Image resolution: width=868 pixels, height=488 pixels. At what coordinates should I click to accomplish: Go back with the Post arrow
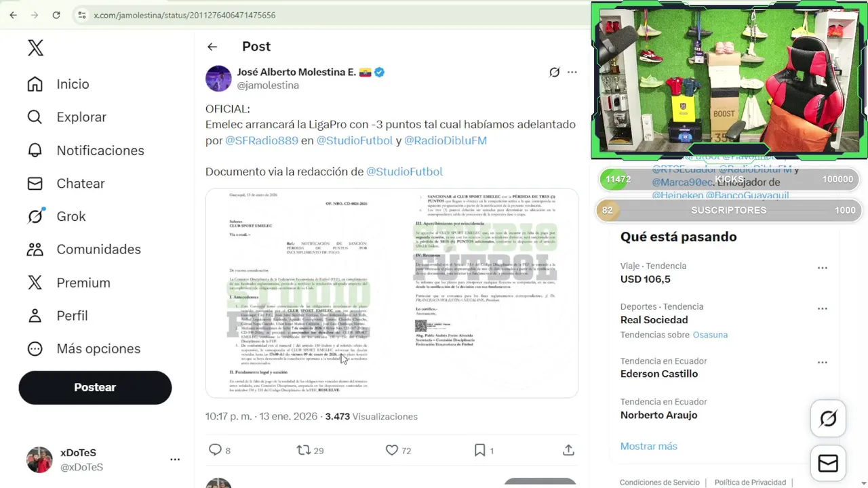(212, 46)
